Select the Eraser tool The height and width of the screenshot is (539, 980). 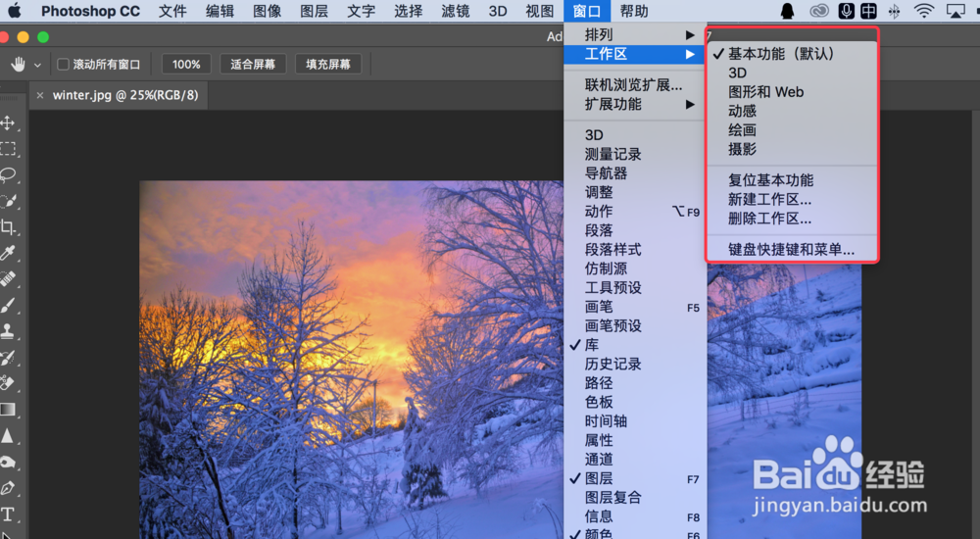8,383
